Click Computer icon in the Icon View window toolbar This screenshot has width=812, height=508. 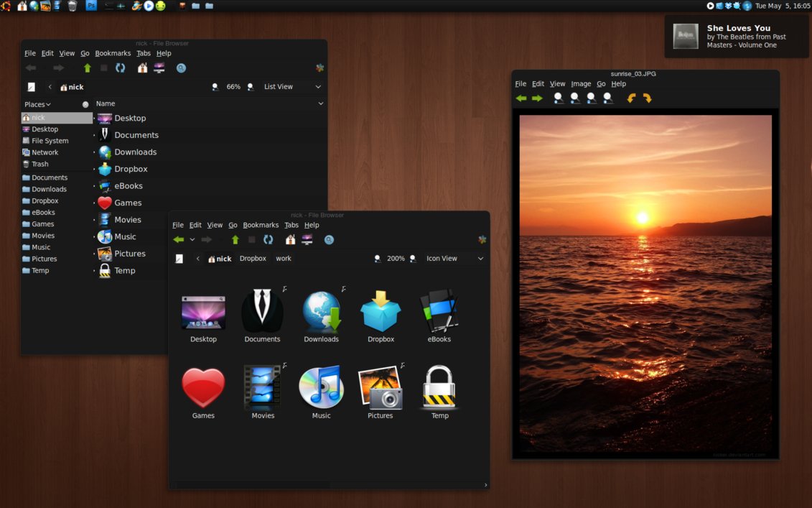(307, 240)
